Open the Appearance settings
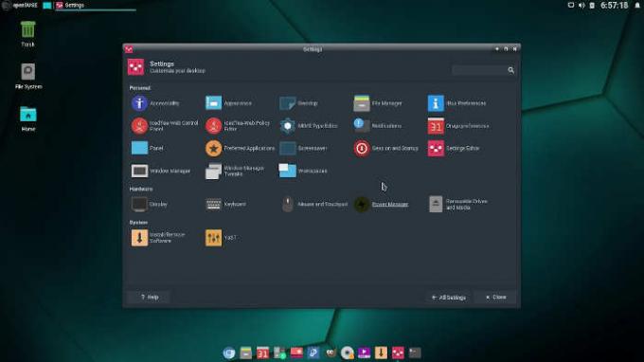This screenshot has width=644, height=362. coord(229,103)
